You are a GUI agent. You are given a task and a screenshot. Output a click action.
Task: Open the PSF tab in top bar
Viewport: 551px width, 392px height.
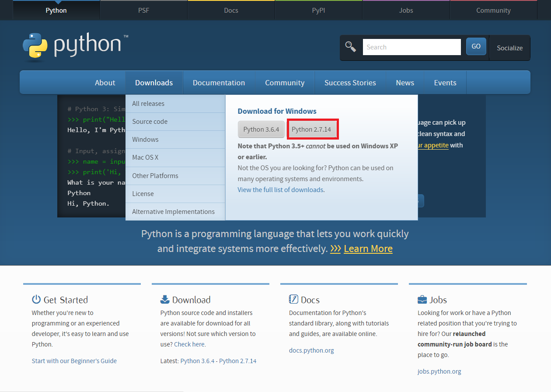click(x=144, y=10)
